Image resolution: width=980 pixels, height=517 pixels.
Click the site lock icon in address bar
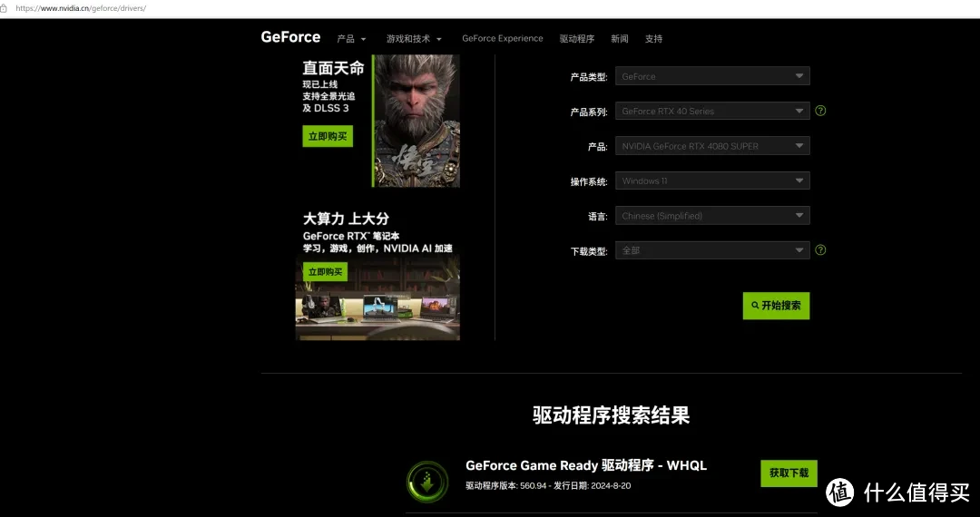(x=3, y=9)
